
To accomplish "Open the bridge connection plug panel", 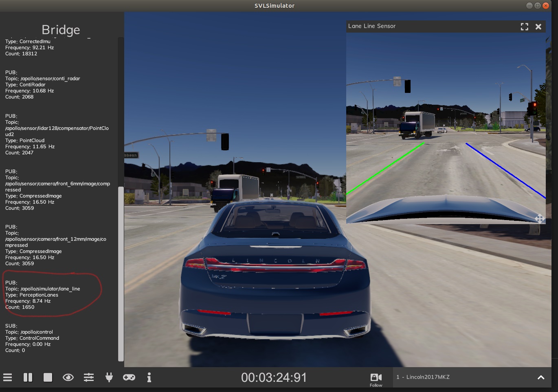I will (x=109, y=377).
